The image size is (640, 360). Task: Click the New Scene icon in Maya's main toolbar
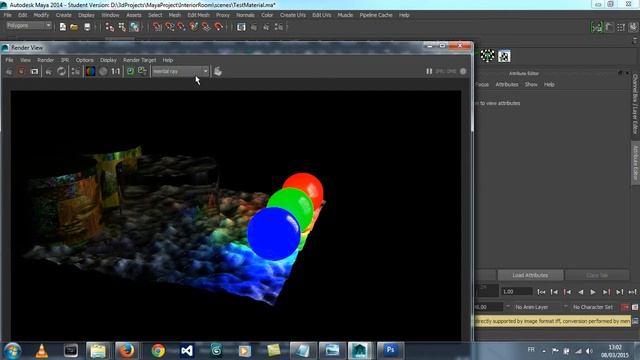[62, 27]
